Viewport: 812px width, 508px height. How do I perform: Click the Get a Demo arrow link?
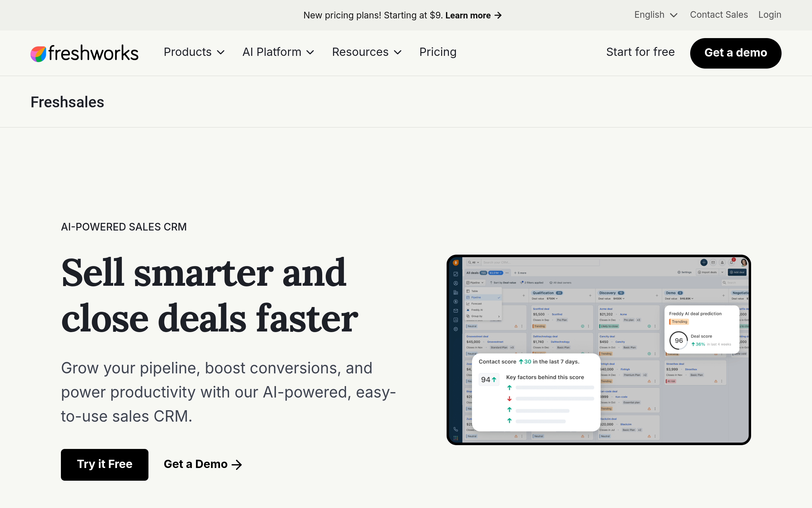tap(203, 464)
